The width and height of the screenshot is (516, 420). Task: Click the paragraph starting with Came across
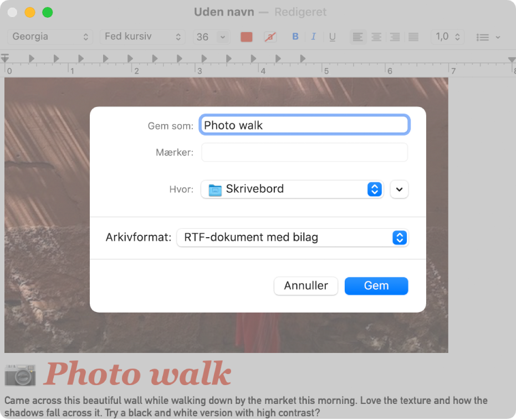246,407
